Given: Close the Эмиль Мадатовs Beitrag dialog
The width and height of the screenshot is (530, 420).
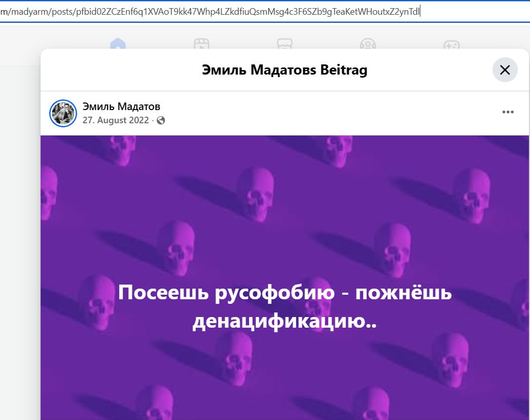Looking at the screenshot, I should coord(505,70).
